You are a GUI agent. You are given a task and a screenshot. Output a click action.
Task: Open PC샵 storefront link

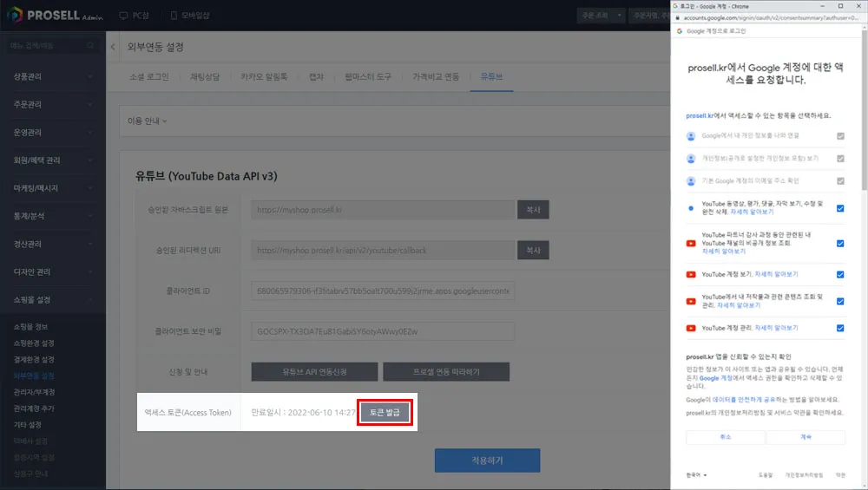(134, 16)
